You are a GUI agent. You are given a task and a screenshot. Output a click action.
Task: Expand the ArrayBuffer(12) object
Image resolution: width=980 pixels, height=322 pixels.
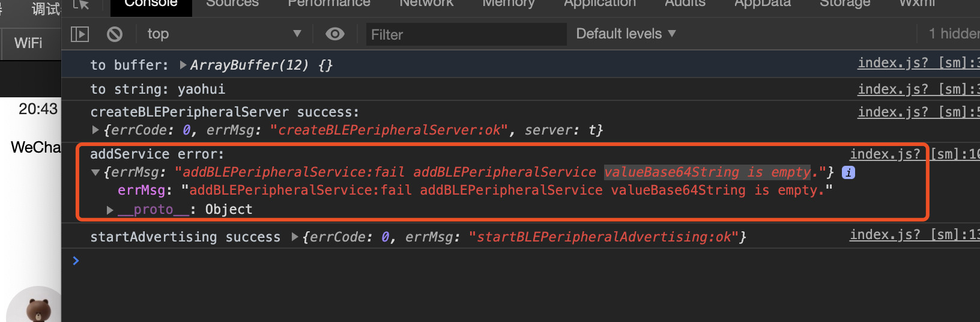click(183, 65)
